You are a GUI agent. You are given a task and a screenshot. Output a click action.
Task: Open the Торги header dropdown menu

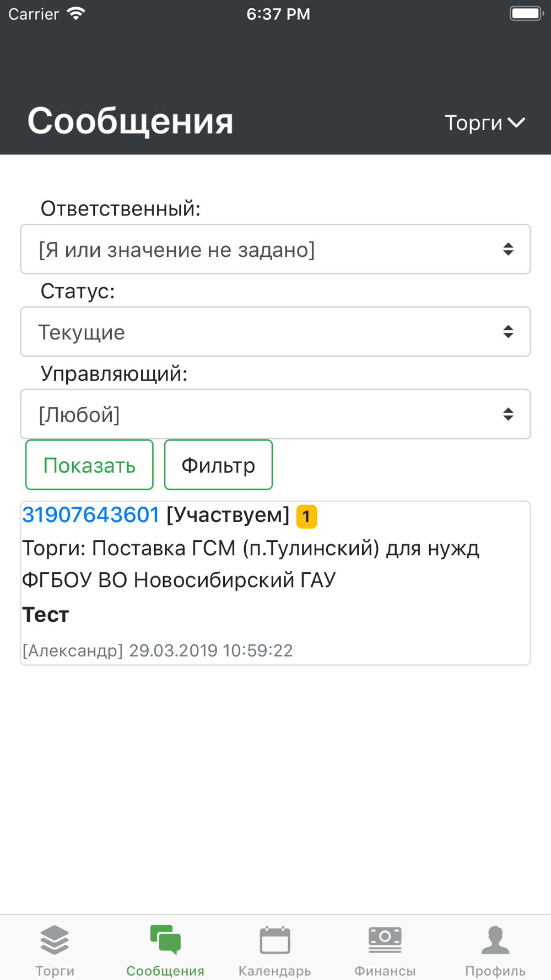485,122
